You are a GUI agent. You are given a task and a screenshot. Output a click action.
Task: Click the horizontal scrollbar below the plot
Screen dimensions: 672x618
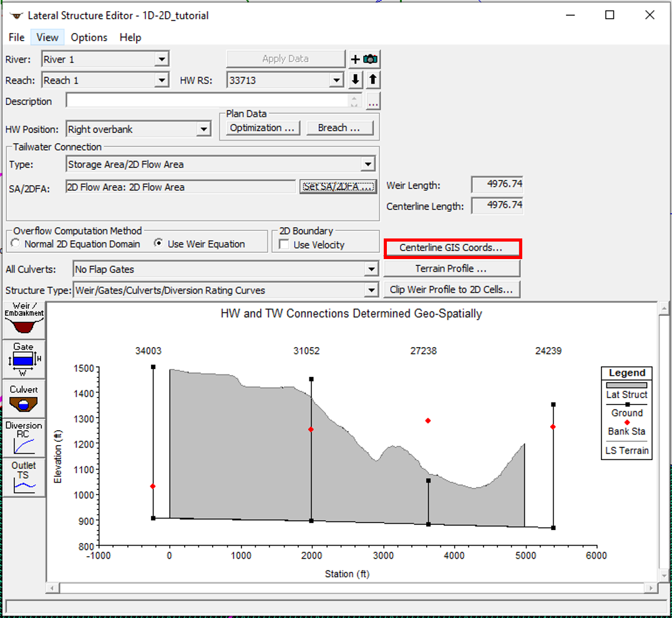(x=353, y=588)
